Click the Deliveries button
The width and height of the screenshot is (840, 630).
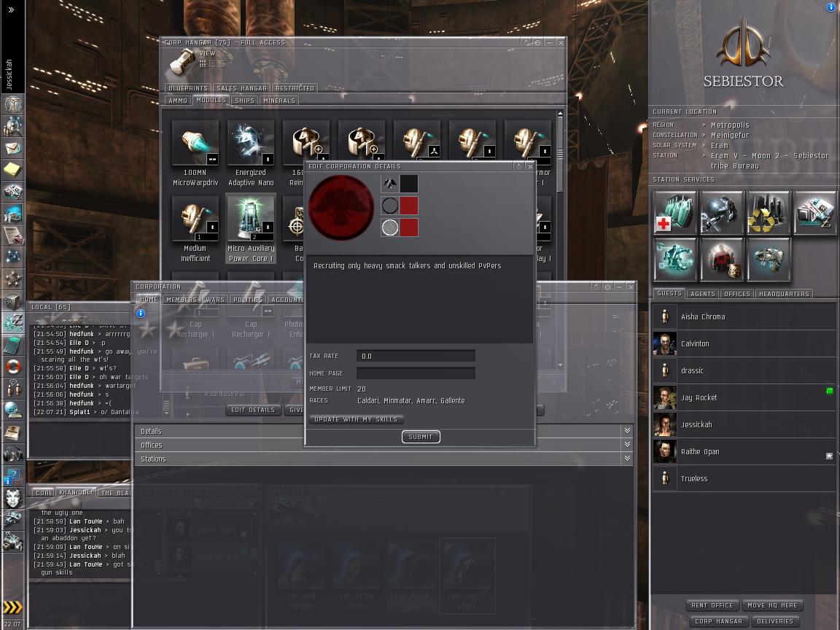pyautogui.click(x=774, y=621)
